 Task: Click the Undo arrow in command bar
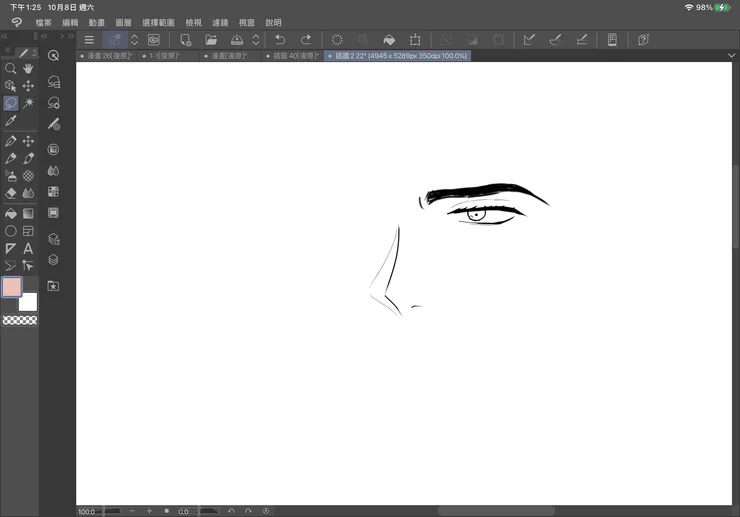click(280, 40)
